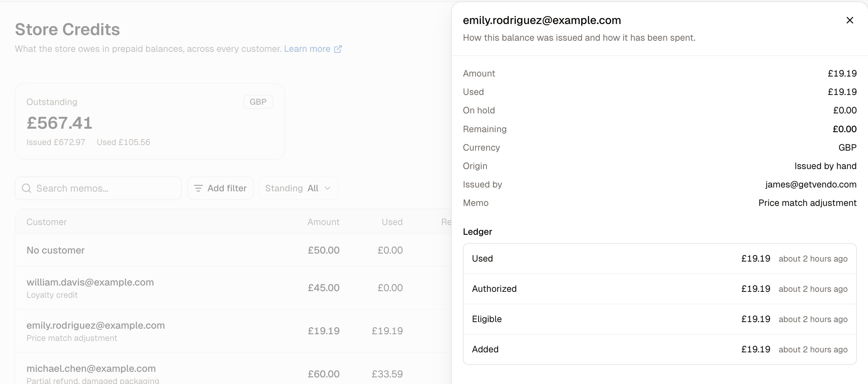Screen dimensions: 868x384
Task: Open michael.chen@example.com credit row
Action: pyautogui.click(x=233, y=369)
